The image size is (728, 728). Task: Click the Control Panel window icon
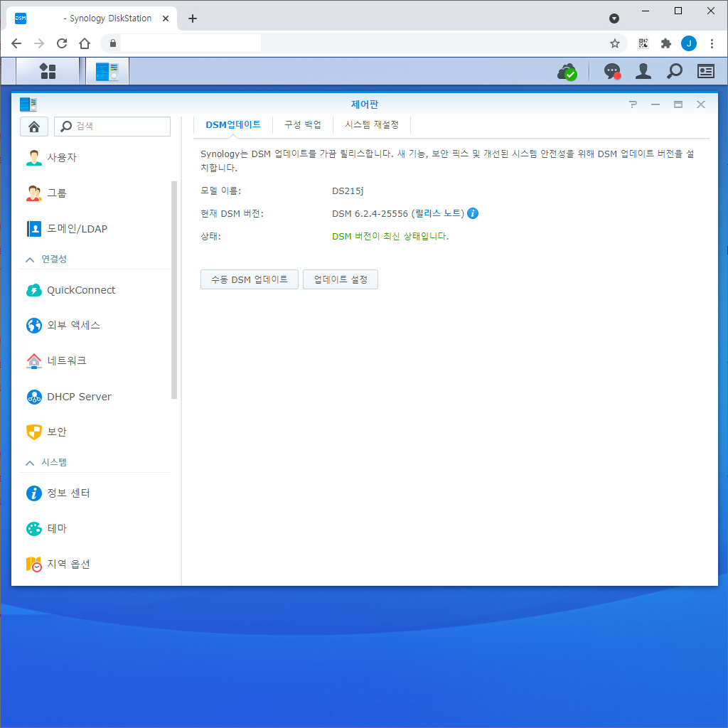28,105
